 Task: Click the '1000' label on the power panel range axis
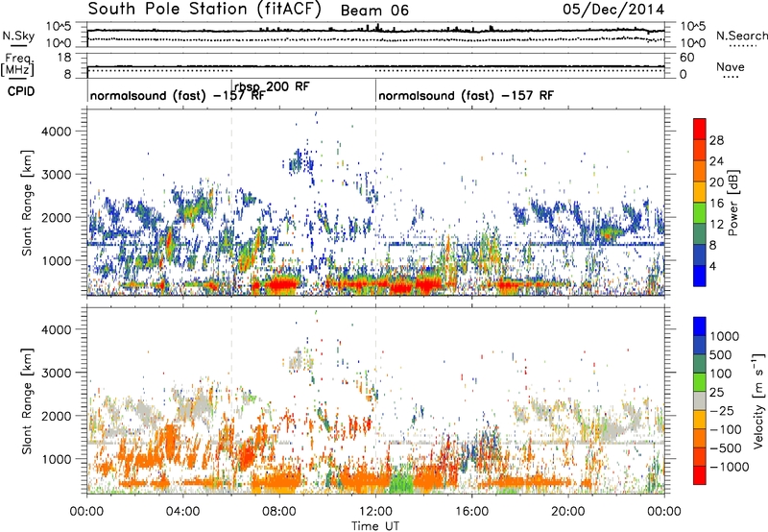57,261
